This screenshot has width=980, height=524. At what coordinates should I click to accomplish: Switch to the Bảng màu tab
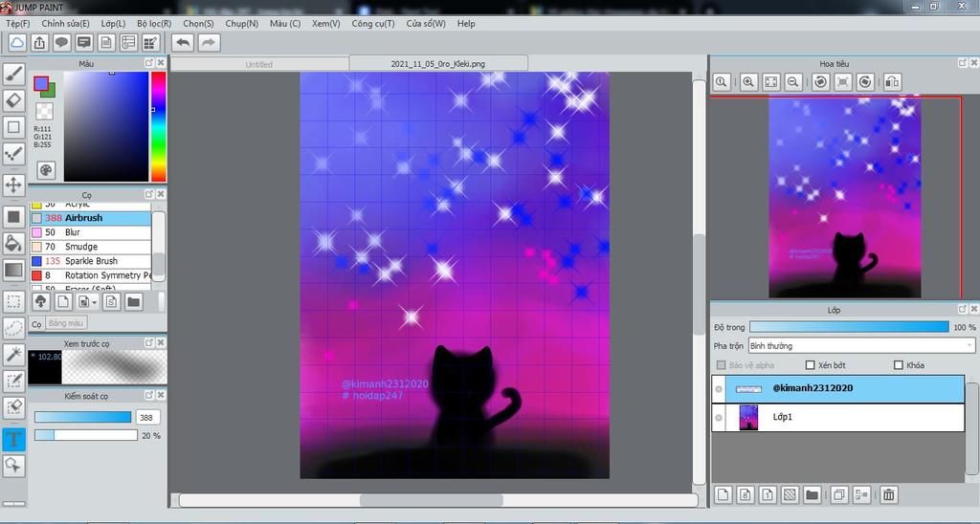pos(66,323)
